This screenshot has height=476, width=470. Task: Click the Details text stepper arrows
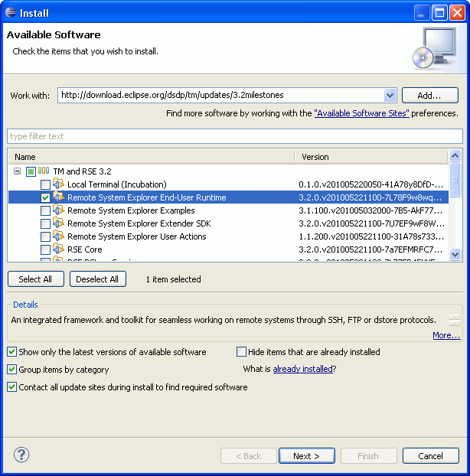(454, 321)
